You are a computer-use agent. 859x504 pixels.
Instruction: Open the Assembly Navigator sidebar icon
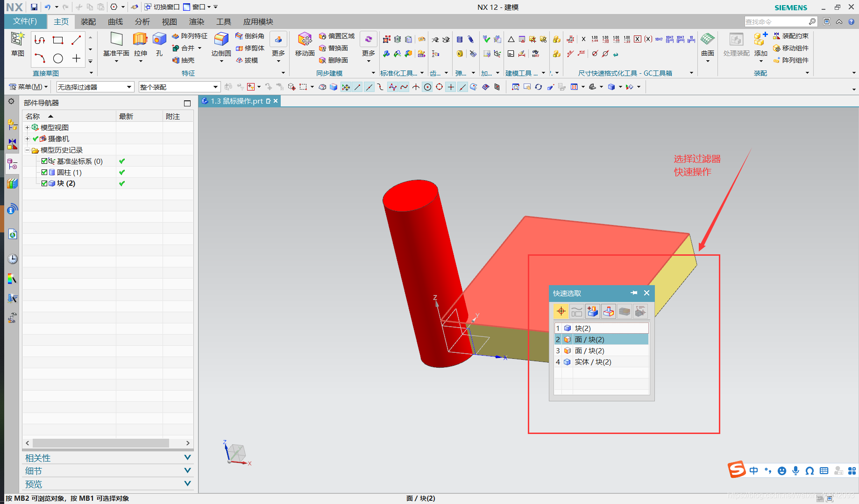click(13, 125)
